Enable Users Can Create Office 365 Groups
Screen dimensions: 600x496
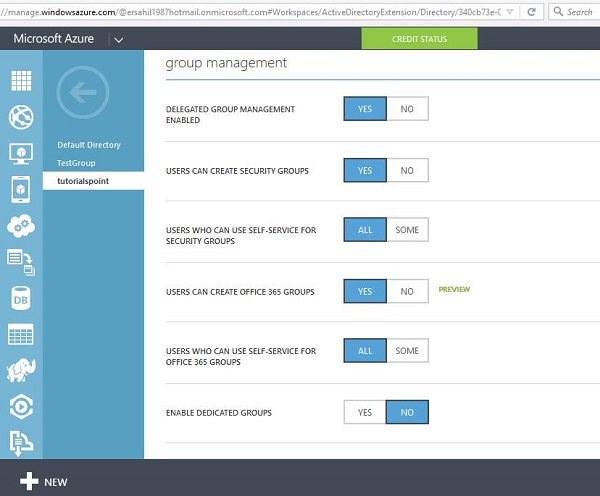[x=365, y=291]
